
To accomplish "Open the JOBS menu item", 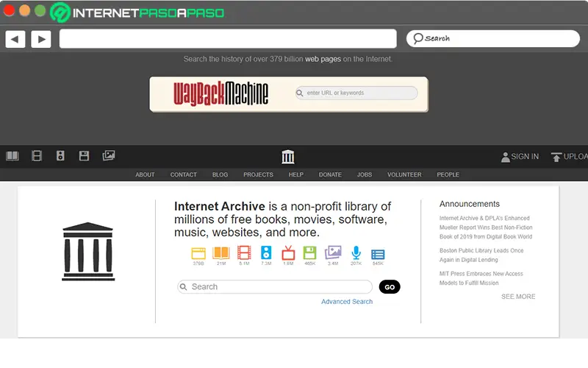I will (x=364, y=174).
